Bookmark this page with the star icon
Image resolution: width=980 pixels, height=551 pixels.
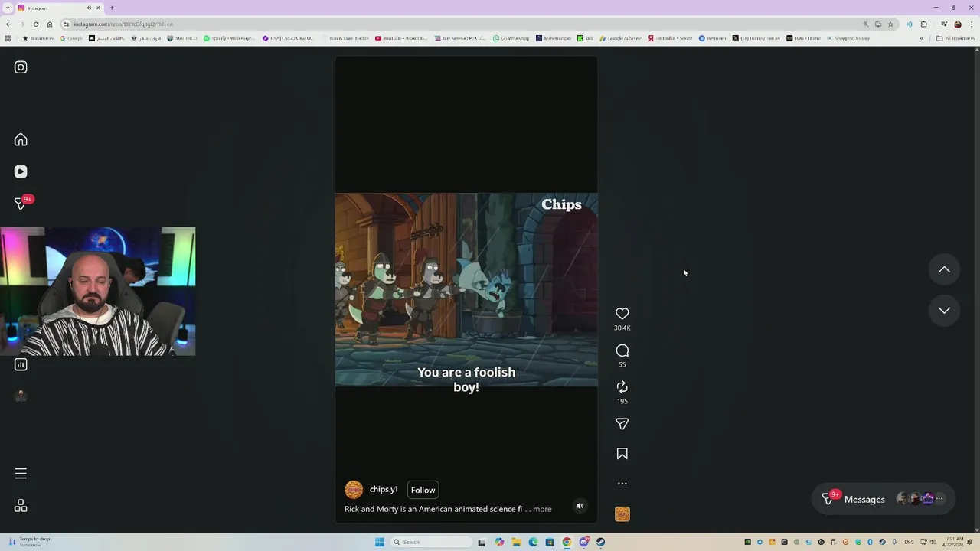tap(890, 24)
